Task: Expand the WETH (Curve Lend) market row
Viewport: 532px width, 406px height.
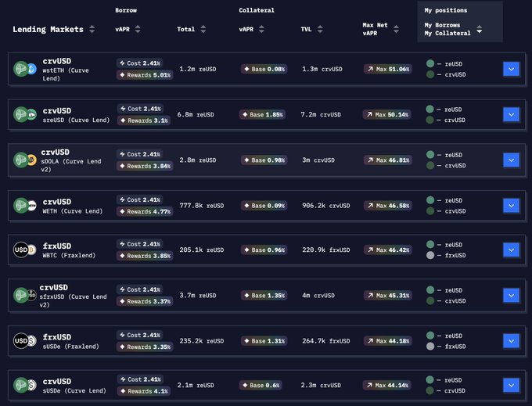Action: tap(512, 206)
